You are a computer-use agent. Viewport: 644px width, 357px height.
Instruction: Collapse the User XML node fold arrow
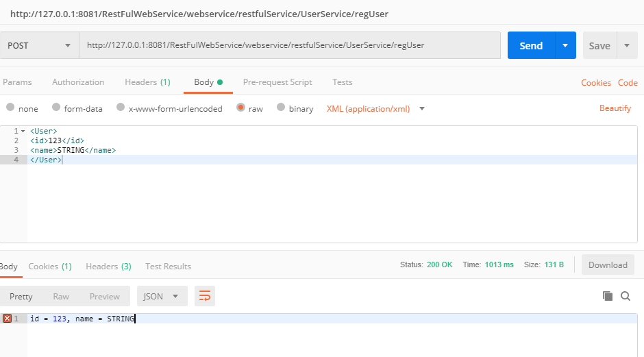pos(23,131)
